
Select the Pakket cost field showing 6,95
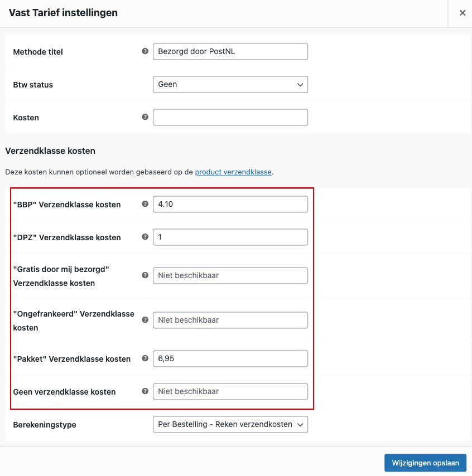tap(230, 358)
